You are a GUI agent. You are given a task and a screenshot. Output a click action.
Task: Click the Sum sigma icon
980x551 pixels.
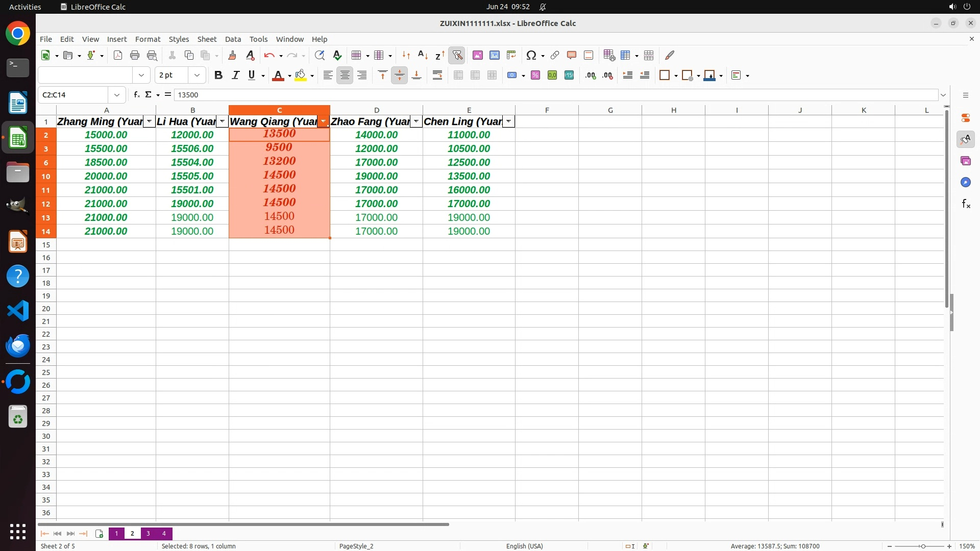[148, 95]
